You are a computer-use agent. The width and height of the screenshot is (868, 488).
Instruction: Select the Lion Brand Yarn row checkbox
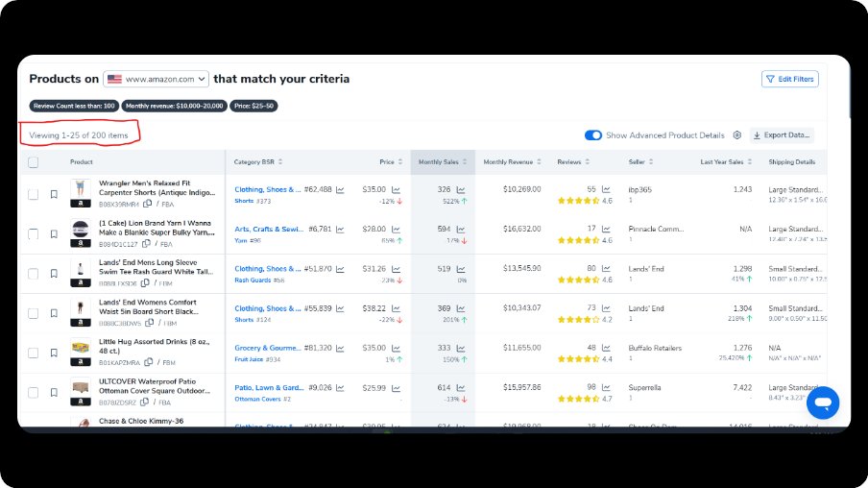pyautogui.click(x=34, y=233)
